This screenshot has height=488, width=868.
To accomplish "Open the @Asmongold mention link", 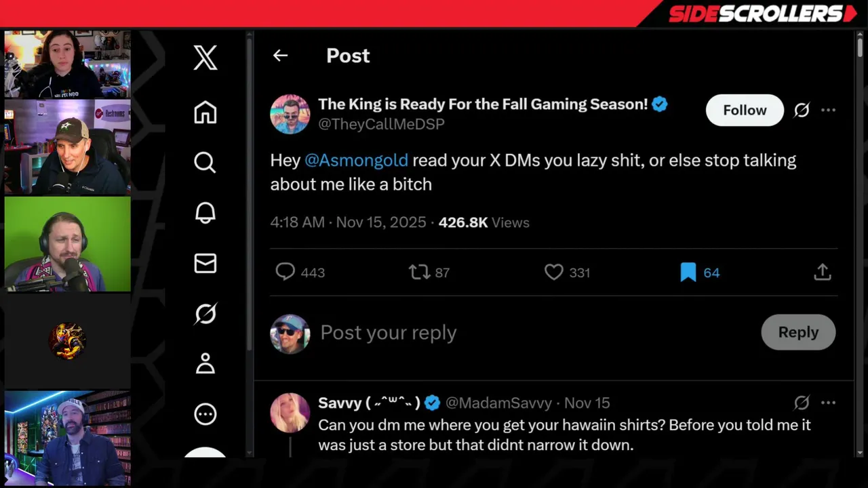I will [x=356, y=161].
